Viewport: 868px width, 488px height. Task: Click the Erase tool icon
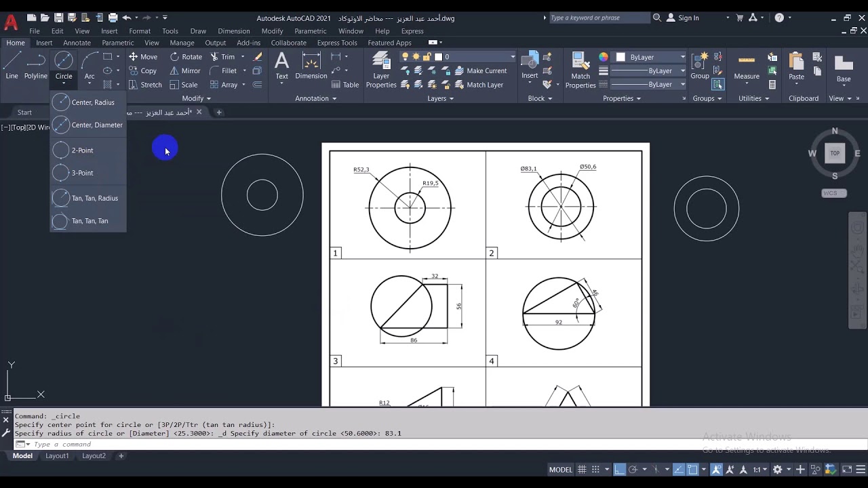click(258, 57)
